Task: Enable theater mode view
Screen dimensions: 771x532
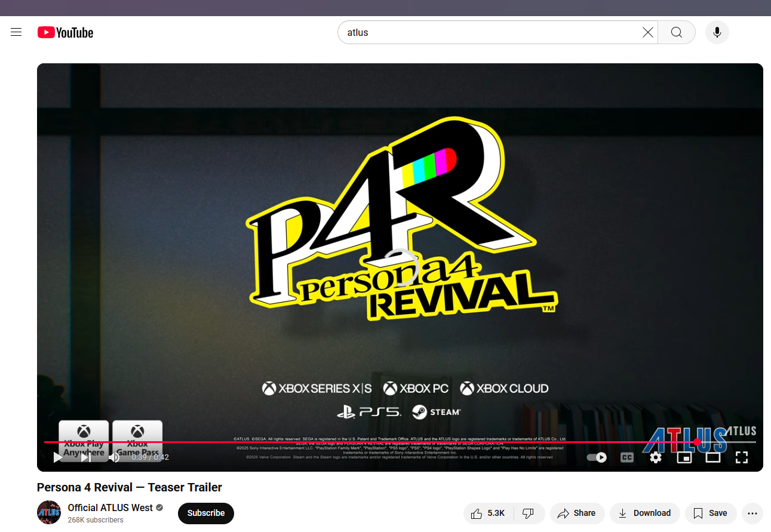Action: point(713,457)
